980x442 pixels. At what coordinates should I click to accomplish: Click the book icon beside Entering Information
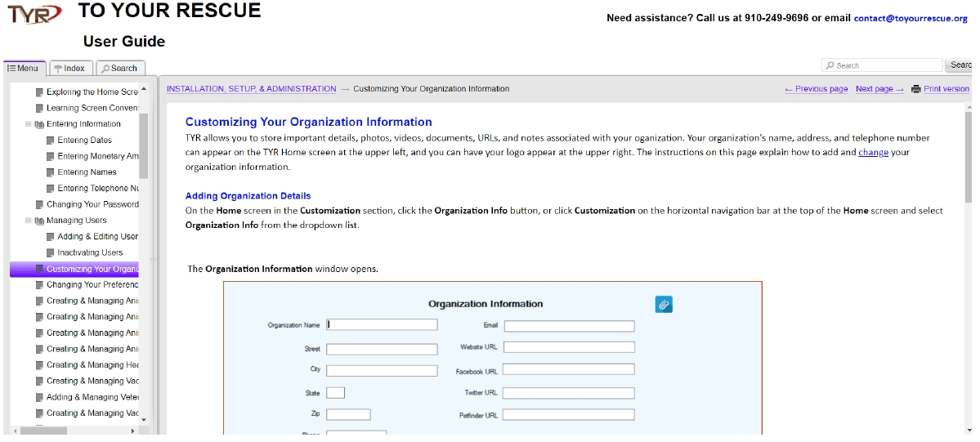click(x=39, y=124)
